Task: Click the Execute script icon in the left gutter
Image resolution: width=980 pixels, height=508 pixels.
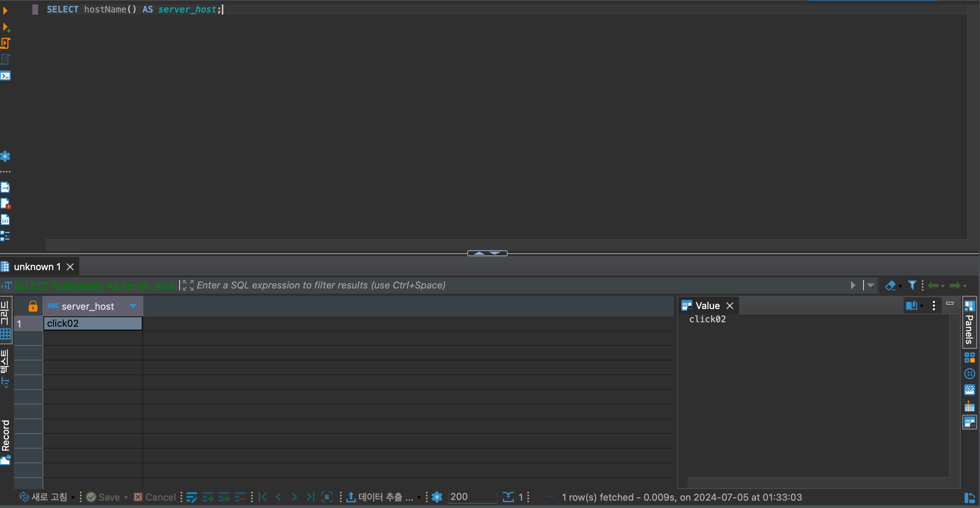Action: point(5,43)
